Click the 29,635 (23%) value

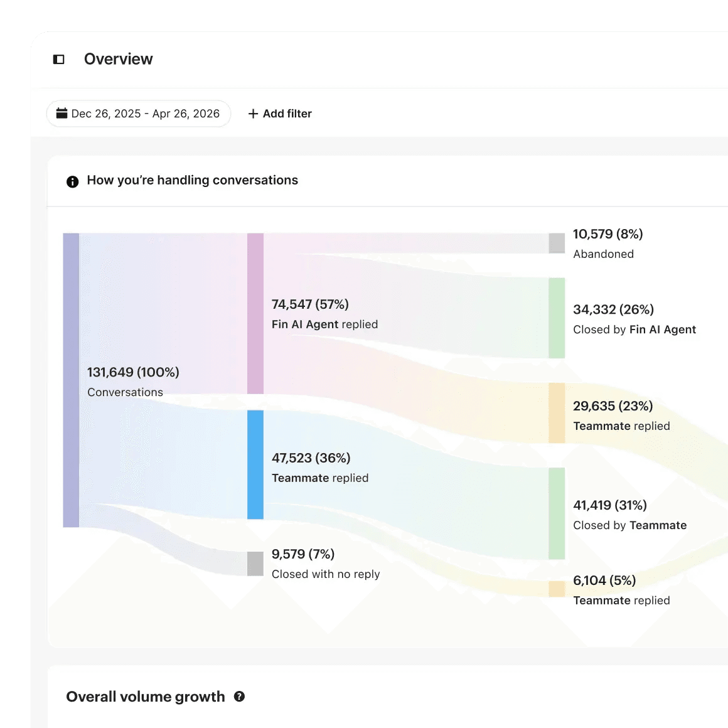pyautogui.click(x=613, y=406)
